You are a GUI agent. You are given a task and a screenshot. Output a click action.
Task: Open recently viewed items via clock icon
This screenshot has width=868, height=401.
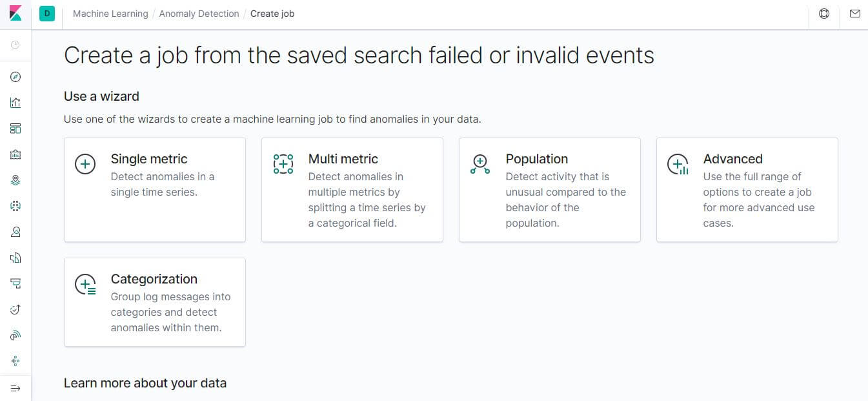point(15,45)
